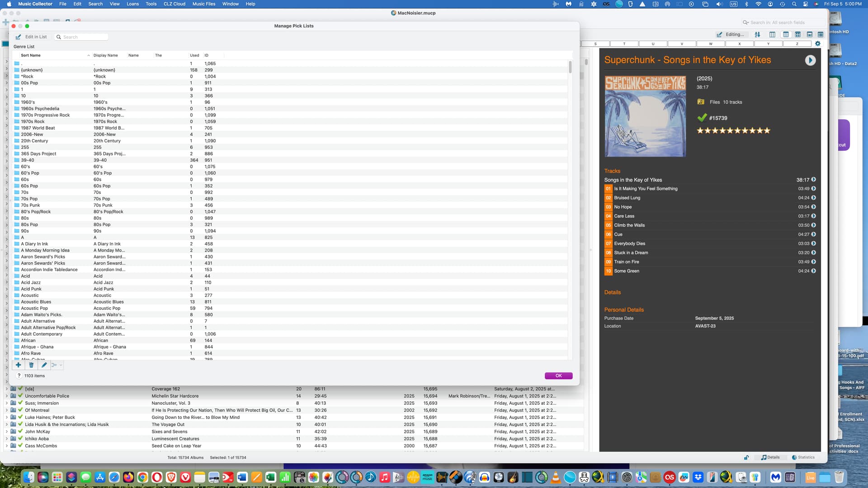This screenshot has width=868, height=488.
Task: Open alphabet bar settings gear icon
Action: coord(817,44)
